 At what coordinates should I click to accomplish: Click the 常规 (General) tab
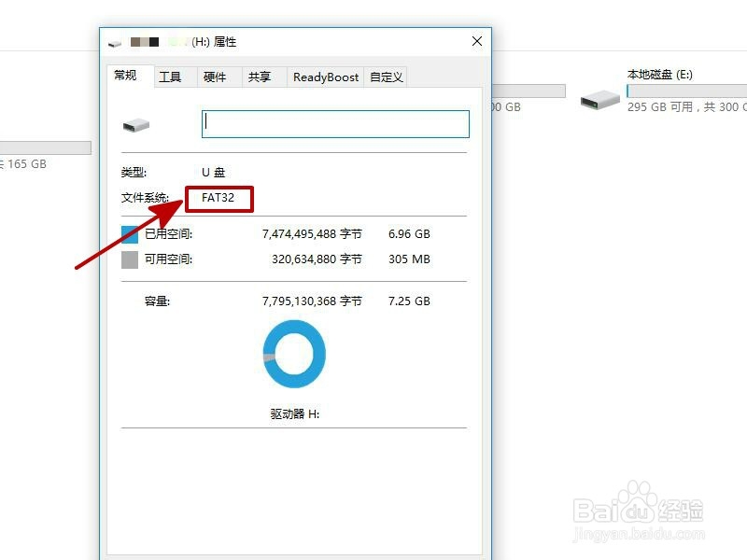pyautogui.click(x=126, y=77)
